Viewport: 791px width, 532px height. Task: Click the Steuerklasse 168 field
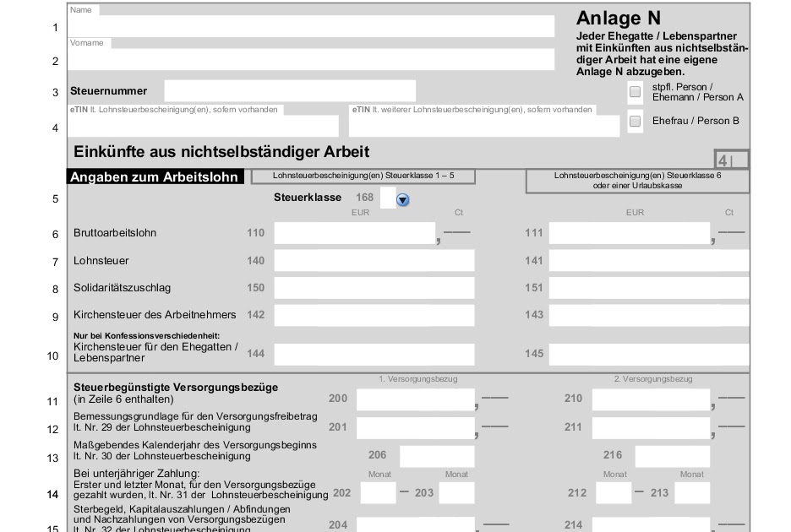click(x=388, y=198)
